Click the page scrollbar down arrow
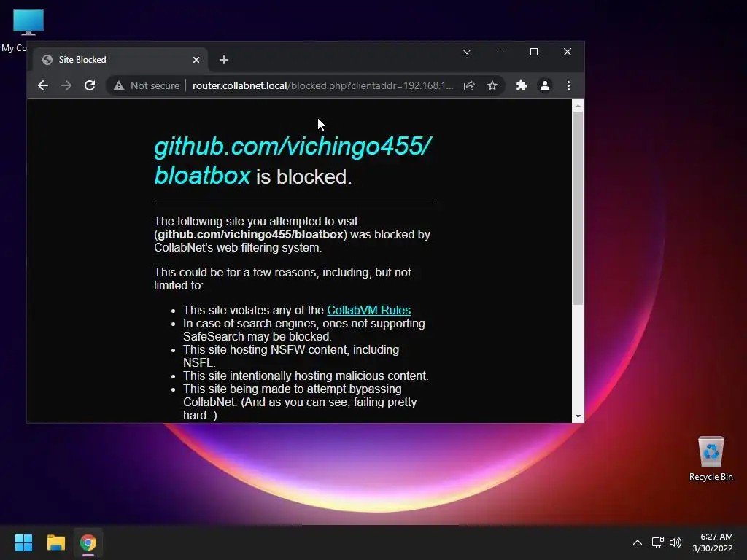The width and height of the screenshot is (747, 560). (x=578, y=416)
